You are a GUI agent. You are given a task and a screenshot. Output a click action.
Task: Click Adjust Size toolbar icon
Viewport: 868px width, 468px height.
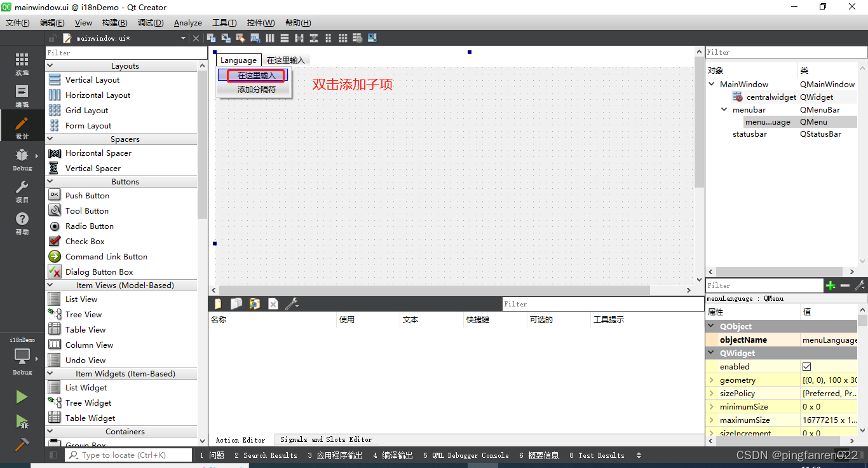coord(372,38)
